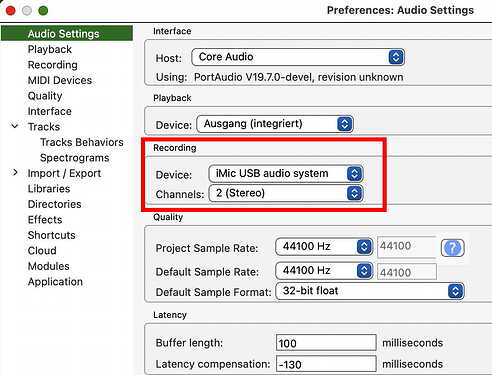Open Default Sample Format dropdown 32-bit float
Screen dimensions: 492x375
coord(370,291)
